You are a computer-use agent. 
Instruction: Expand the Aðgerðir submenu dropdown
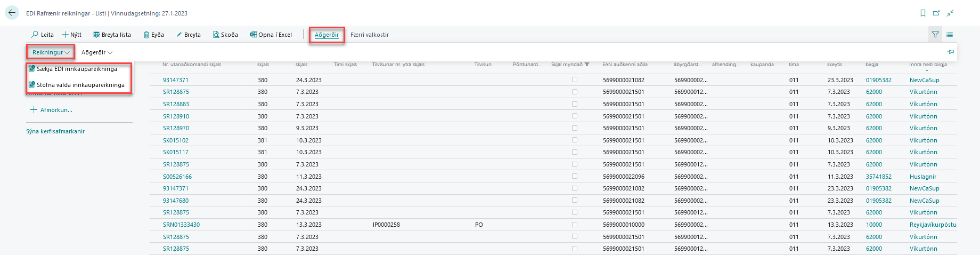coord(96,52)
